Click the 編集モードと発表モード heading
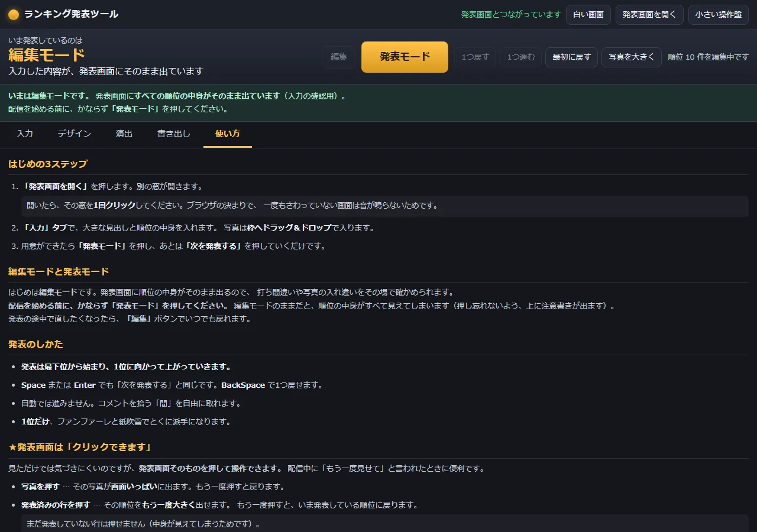Image resolution: width=757 pixels, height=532 pixels. (x=59, y=272)
